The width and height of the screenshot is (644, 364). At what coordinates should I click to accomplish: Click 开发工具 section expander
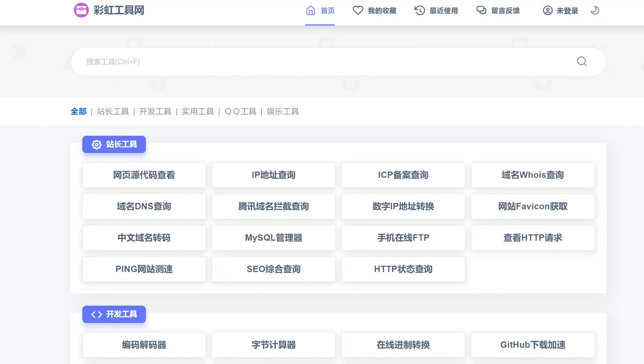pyautogui.click(x=114, y=314)
